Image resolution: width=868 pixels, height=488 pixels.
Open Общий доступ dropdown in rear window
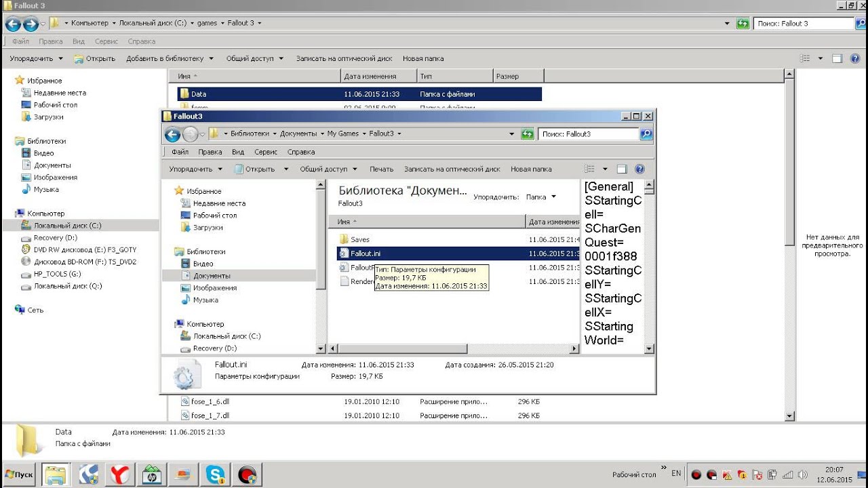click(x=255, y=58)
